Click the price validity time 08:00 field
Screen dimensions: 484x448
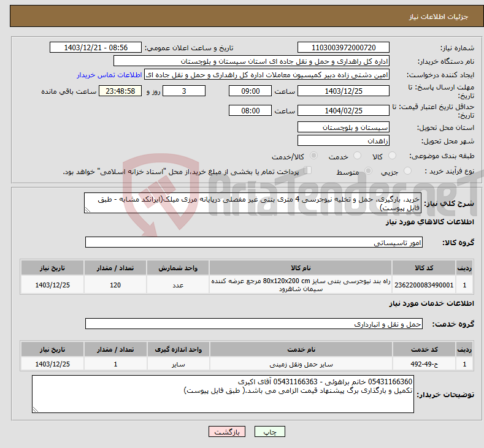[x=250, y=110]
